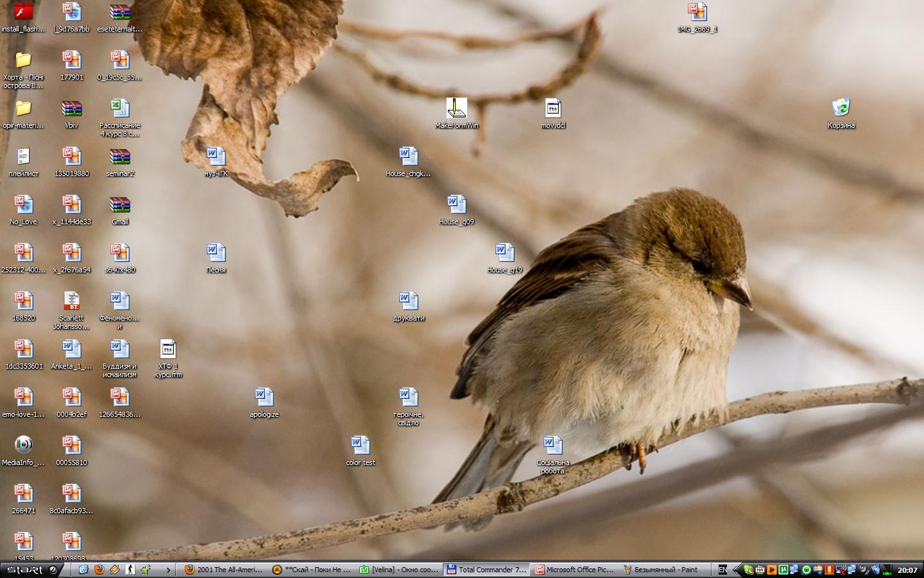The image size is (924, 578).
Task: Select the 252312-400 image icon
Action: (x=24, y=258)
